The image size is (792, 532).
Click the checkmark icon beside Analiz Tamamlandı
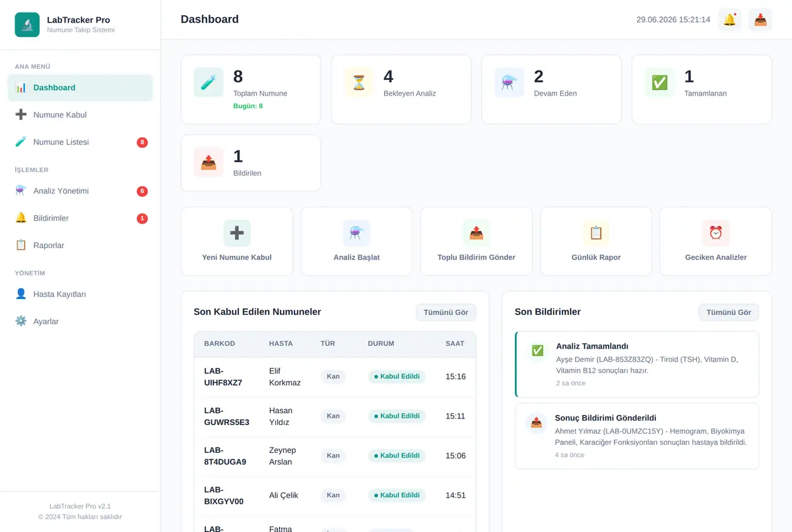click(538, 350)
